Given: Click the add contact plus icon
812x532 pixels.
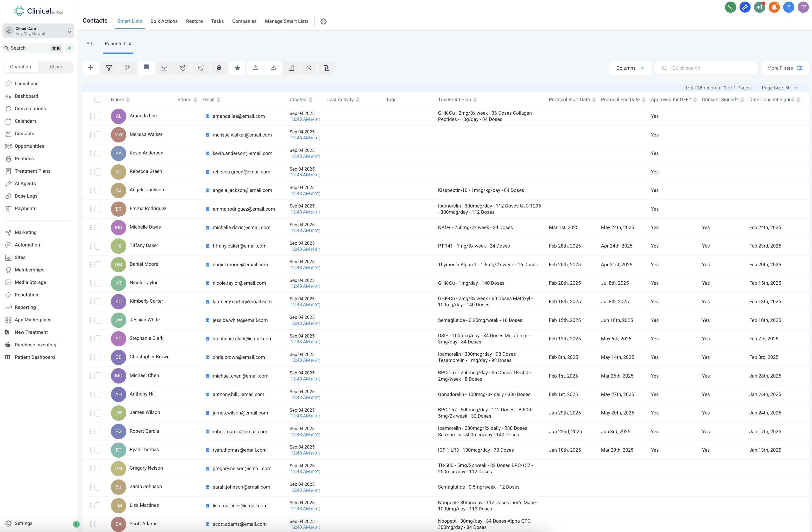Looking at the screenshot, I should coord(90,68).
